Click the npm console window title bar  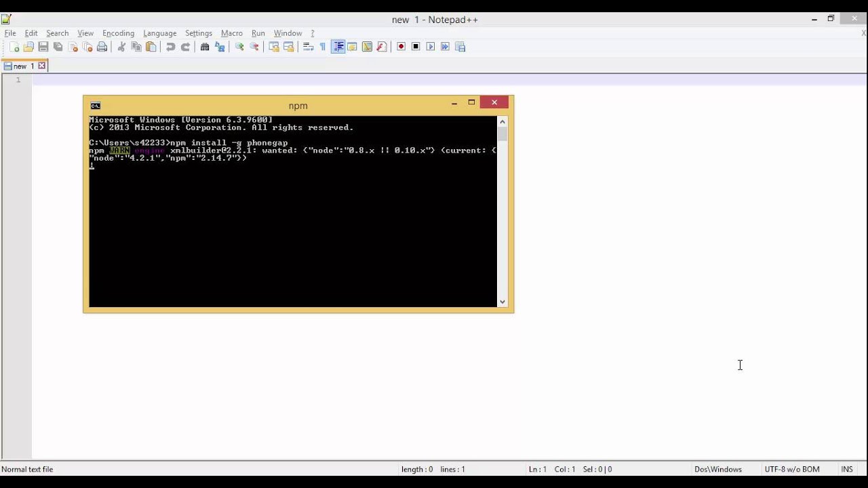(x=298, y=106)
